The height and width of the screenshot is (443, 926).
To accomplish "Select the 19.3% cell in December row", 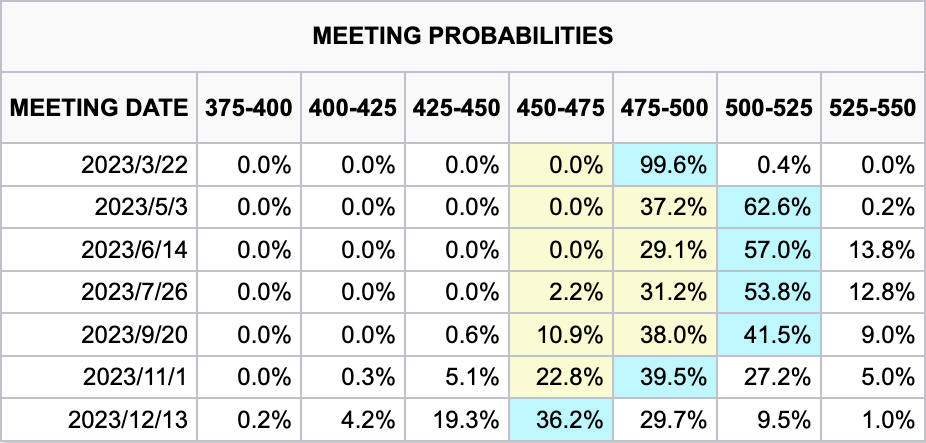I will pos(456,419).
